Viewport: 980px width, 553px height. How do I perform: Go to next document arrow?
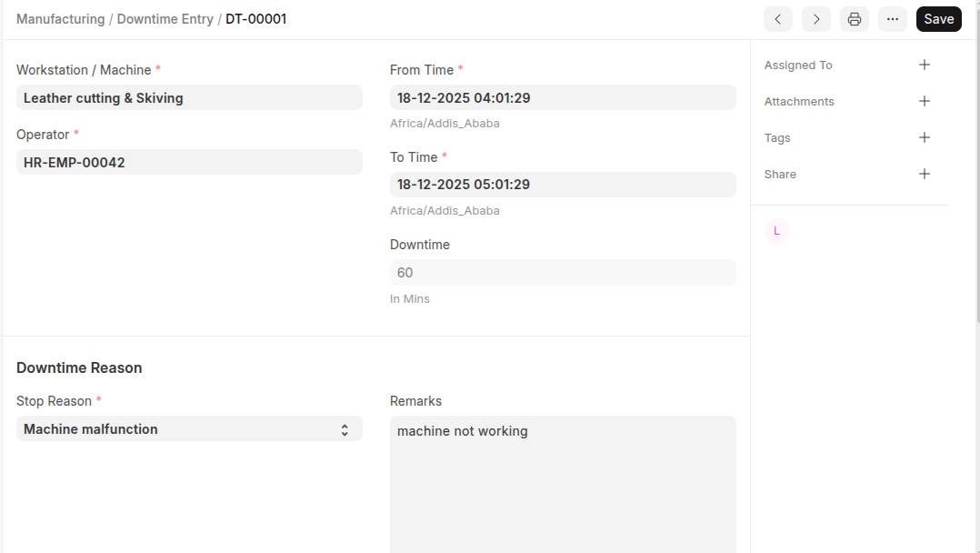pyautogui.click(x=816, y=19)
